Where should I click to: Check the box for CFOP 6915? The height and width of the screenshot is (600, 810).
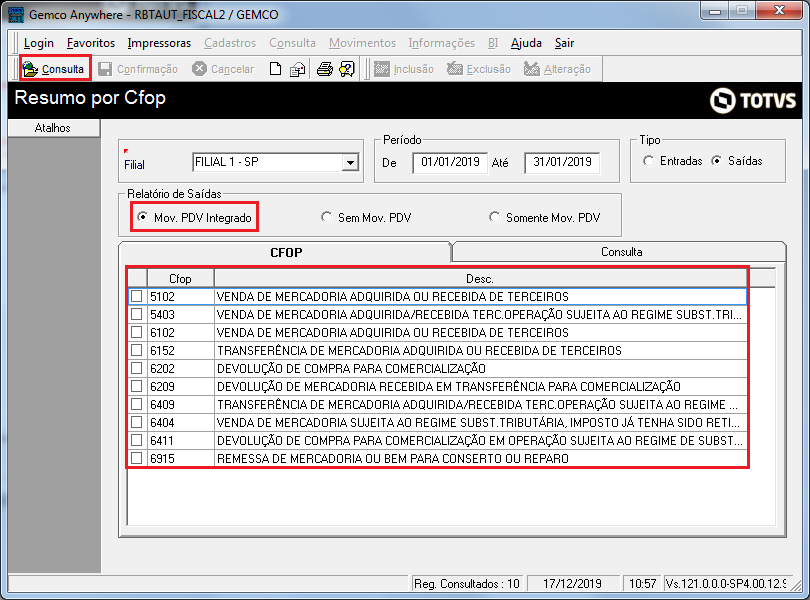(137, 458)
